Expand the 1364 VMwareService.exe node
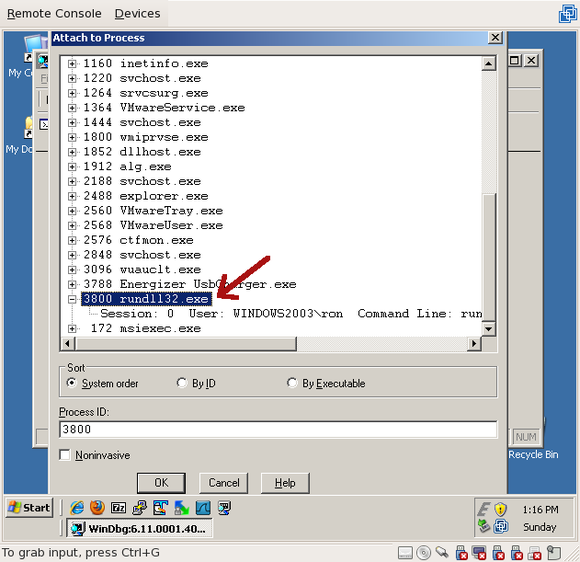This screenshot has height=562, width=580. click(72, 108)
